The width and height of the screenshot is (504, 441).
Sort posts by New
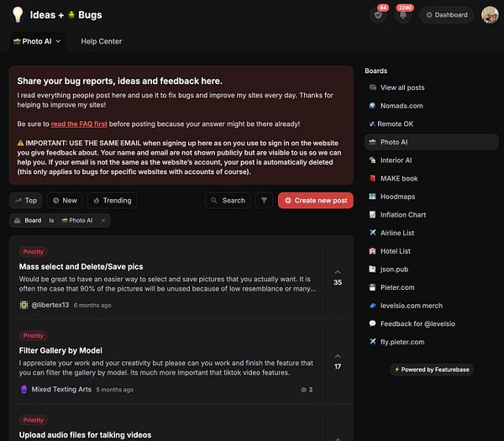(x=65, y=201)
